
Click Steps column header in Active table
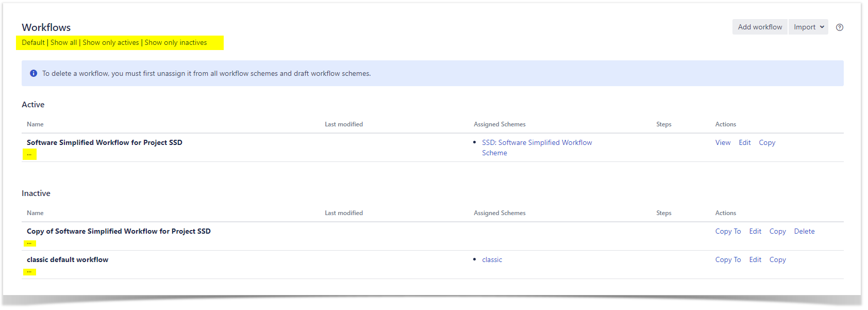(664, 124)
